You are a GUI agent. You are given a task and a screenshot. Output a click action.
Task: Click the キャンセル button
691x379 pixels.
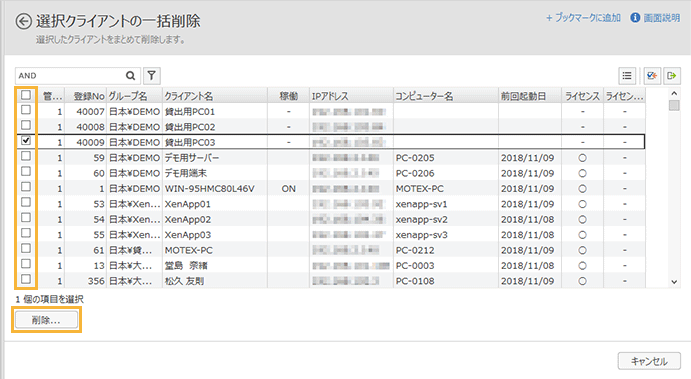coord(649,361)
